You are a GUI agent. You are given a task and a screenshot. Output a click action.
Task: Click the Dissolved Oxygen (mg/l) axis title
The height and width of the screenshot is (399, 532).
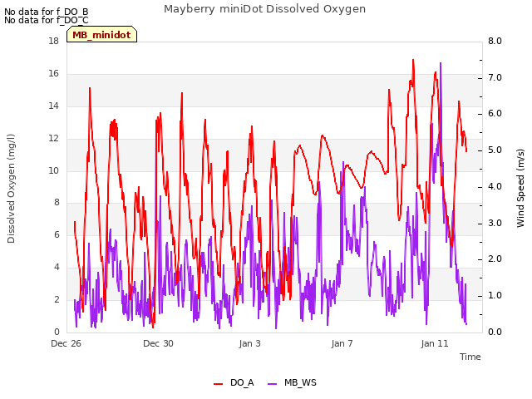point(11,189)
